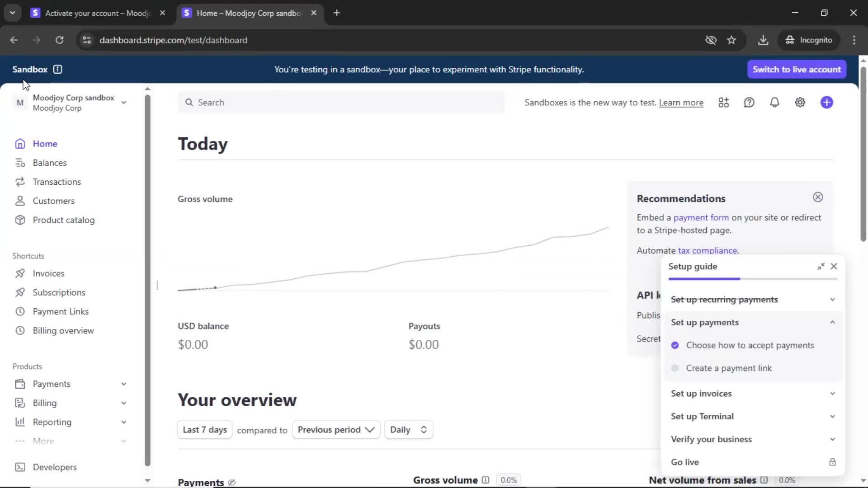Image resolution: width=868 pixels, height=488 pixels.
Task: Expand Billing in the Products section
Action: click(123, 403)
